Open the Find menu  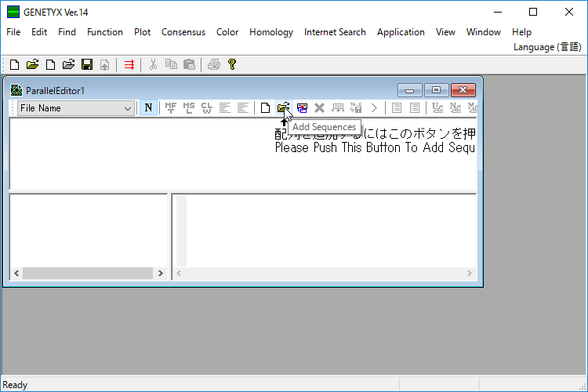coord(67,32)
